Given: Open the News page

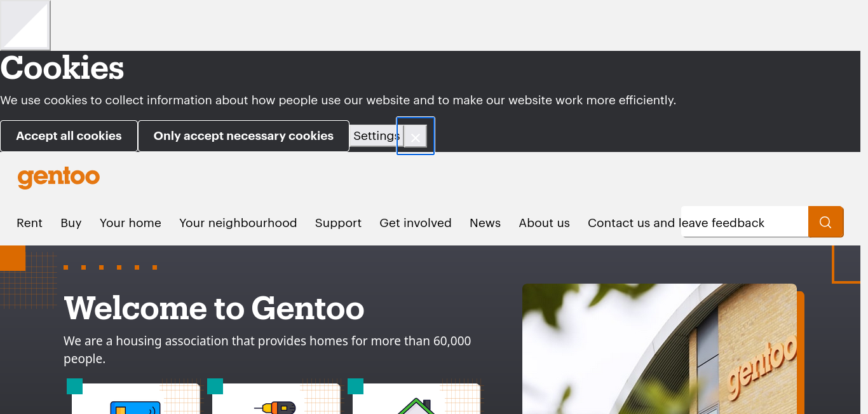Looking at the screenshot, I should (x=485, y=223).
